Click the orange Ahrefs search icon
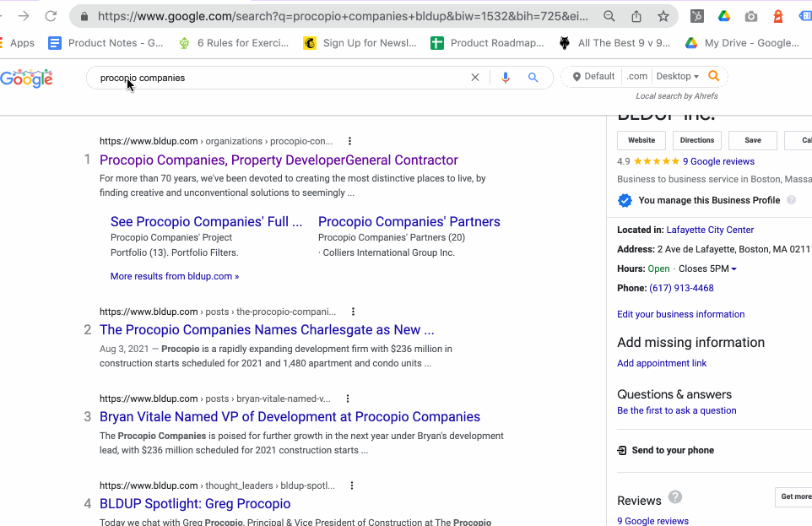This screenshot has width=812, height=526. [714, 77]
